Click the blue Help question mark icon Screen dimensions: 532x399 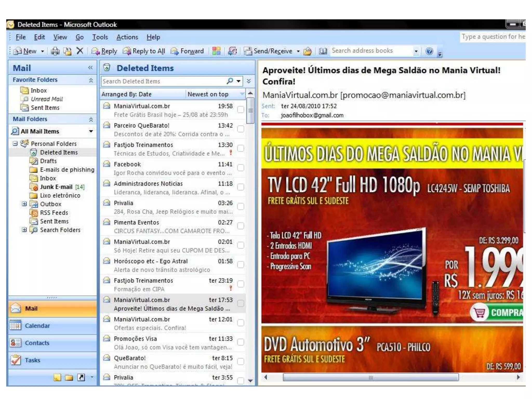tap(429, 51)
